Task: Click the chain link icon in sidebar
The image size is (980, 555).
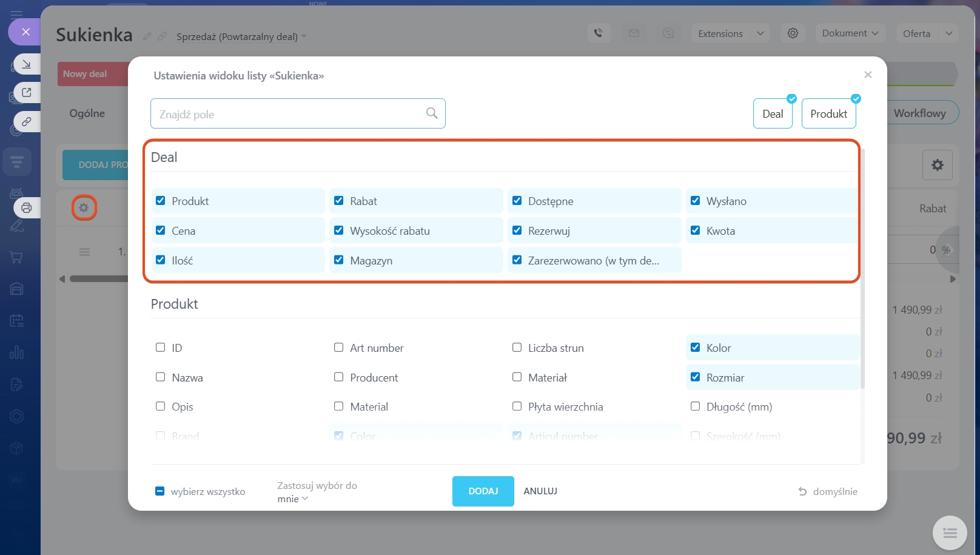Action: point(27,122)
